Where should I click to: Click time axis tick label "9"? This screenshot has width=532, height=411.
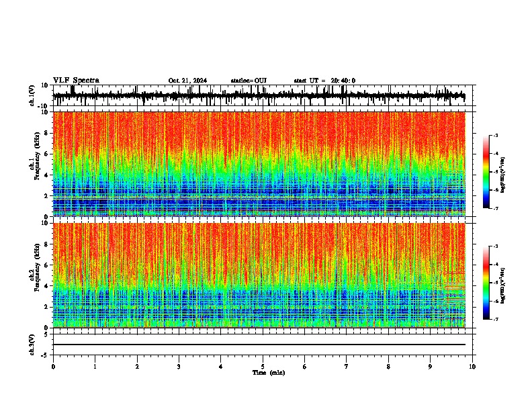click(430, 367)
